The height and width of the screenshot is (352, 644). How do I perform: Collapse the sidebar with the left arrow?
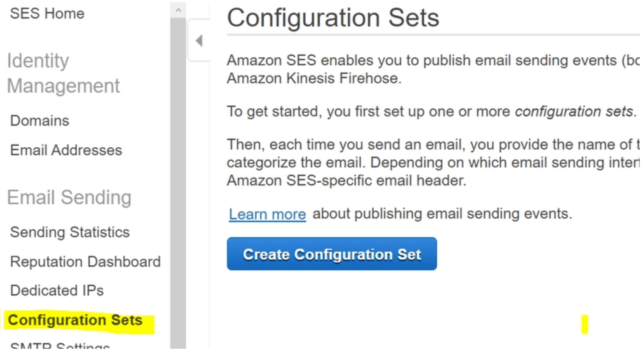(199, 41)
